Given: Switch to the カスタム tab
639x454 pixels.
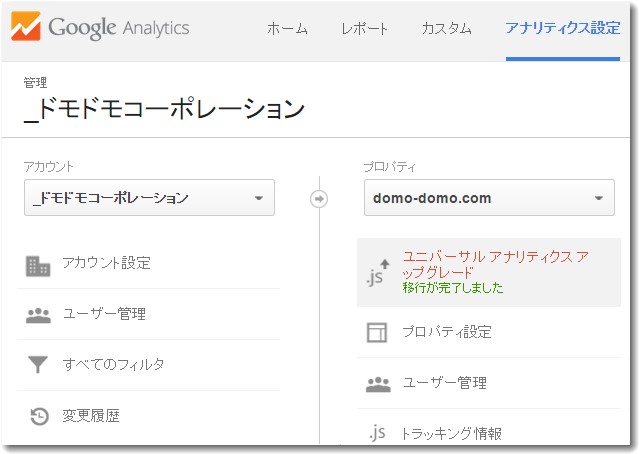Looking at the screenshot, I should coord(447,29).
